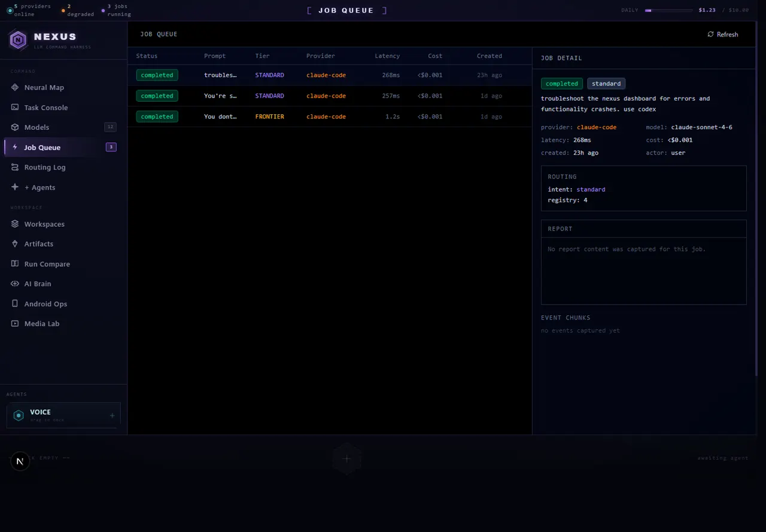Click the round N avatar badge
This screenshot has height=532, width=766.
[20, 461]
